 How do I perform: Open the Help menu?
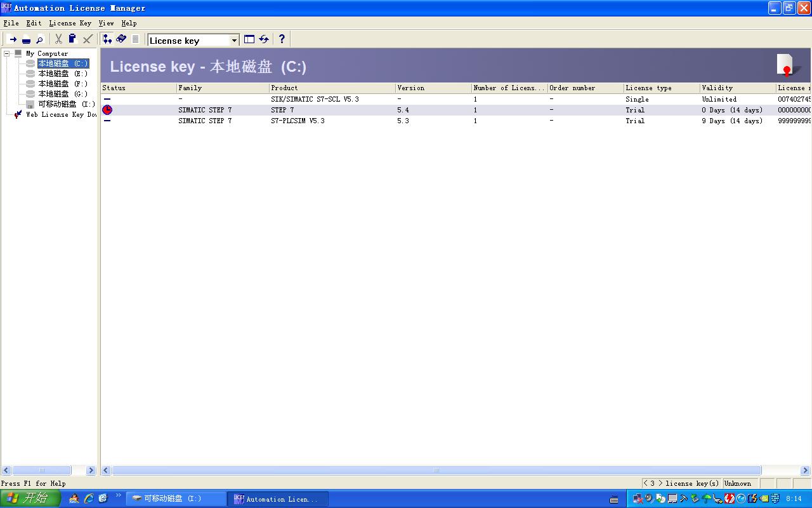tap(129, 23)
